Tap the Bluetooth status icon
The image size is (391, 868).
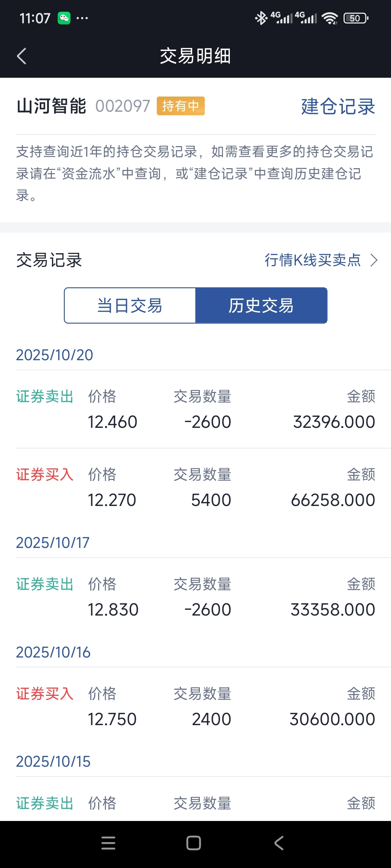261,18
